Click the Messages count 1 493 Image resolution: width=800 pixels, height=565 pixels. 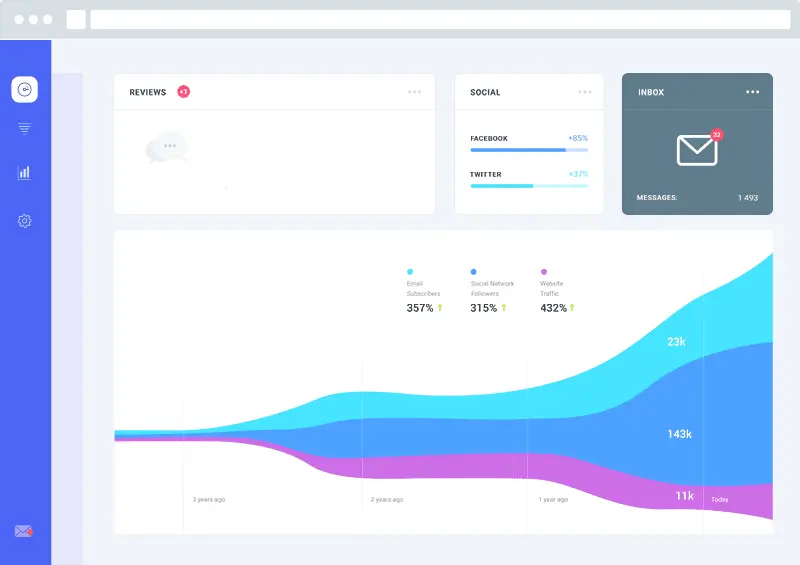click(748, 198)
